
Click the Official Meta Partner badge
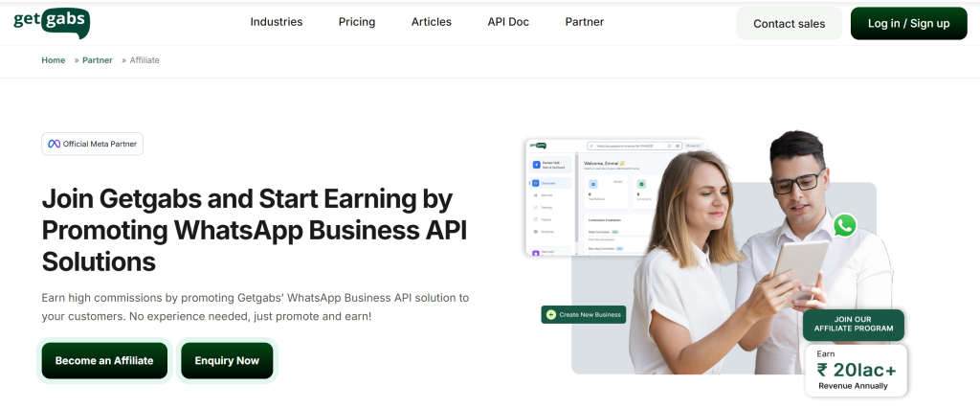pyautogui.click(x=93, y=144)
